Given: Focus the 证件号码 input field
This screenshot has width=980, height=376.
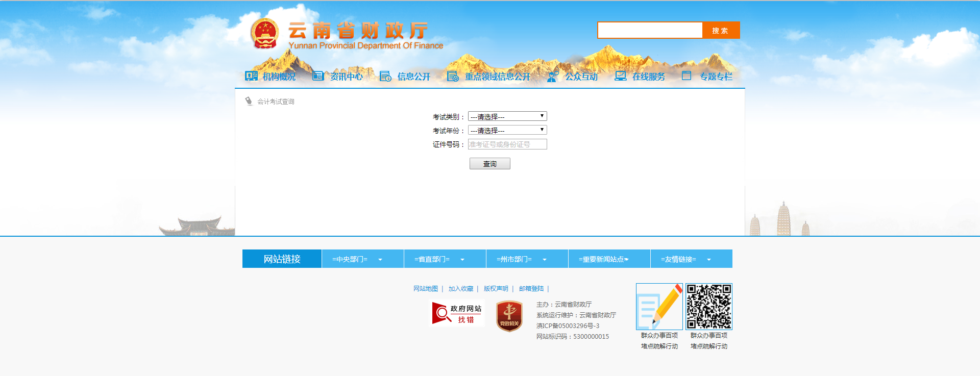Looking at the screenshot, I should [x=507, y=144].
